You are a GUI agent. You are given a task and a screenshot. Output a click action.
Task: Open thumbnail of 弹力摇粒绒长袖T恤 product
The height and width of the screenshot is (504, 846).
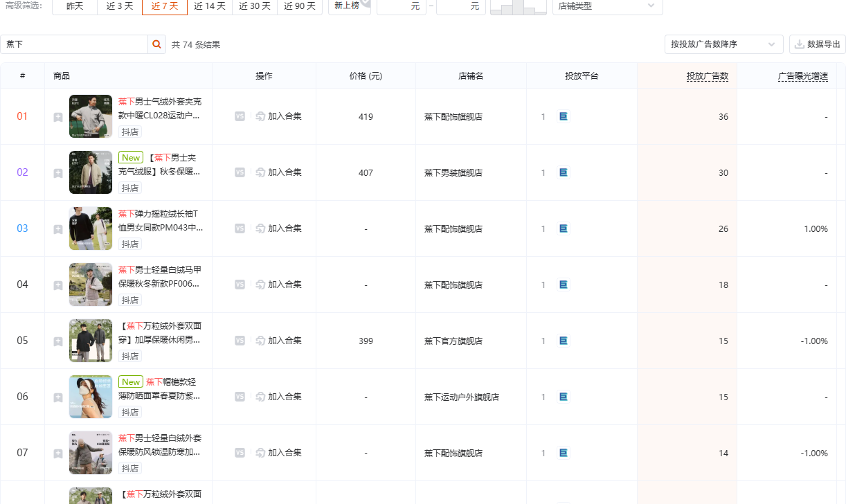click(x=91, y=228)
